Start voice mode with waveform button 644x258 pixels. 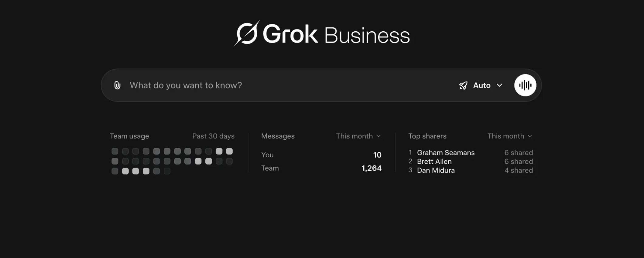pyautogui.click(x=525, y=85)
